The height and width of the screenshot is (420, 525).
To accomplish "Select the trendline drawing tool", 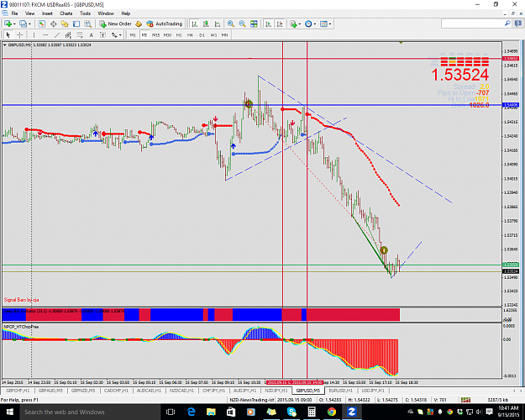I will pos(57,34).
